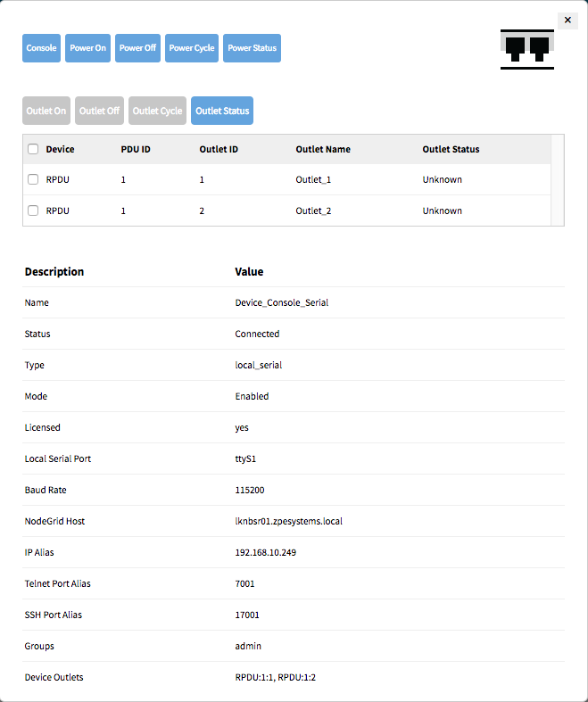Viewport: 588px width, 702px height.
Task: Click the 17001 SSH port value
Action: pos(247,615)
